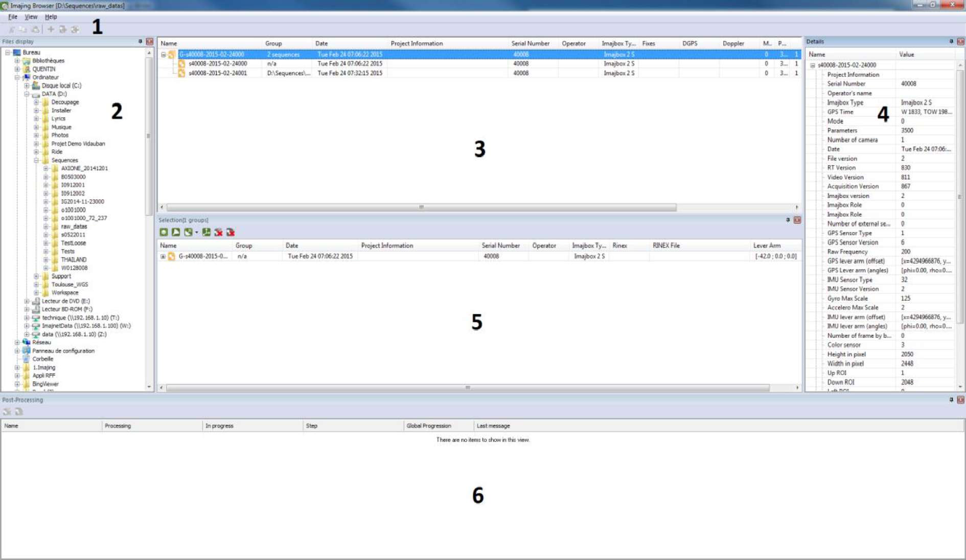This screenshot has height=560, width=966.
Task: Pin the Post-Processing panel
Action: 951,400
